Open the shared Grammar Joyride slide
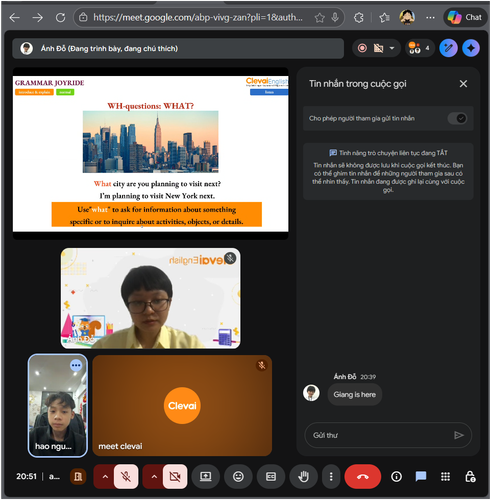491x500 pixels. click(151, 154)
